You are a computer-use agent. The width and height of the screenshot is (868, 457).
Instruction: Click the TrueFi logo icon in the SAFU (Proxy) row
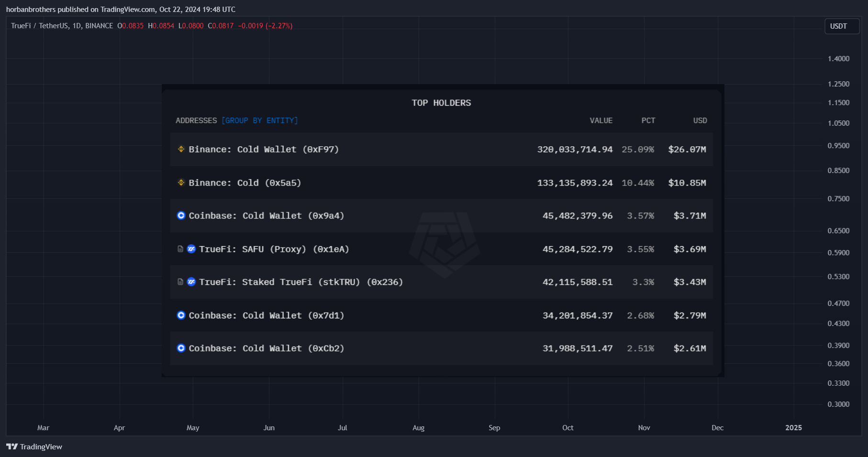point(191,249)
